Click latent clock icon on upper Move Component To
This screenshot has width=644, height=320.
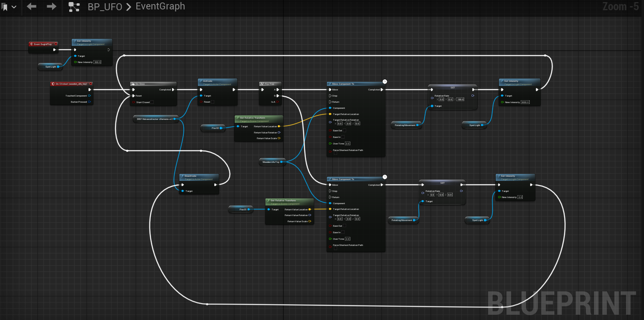point(385,82)
